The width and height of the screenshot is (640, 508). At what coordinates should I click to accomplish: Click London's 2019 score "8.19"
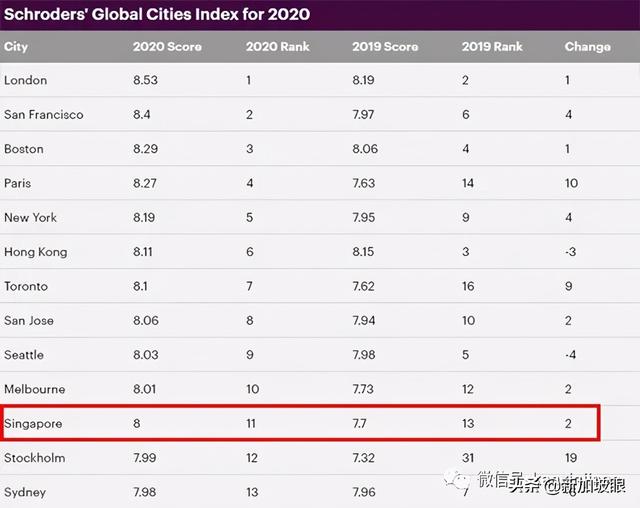click(363, 80)
